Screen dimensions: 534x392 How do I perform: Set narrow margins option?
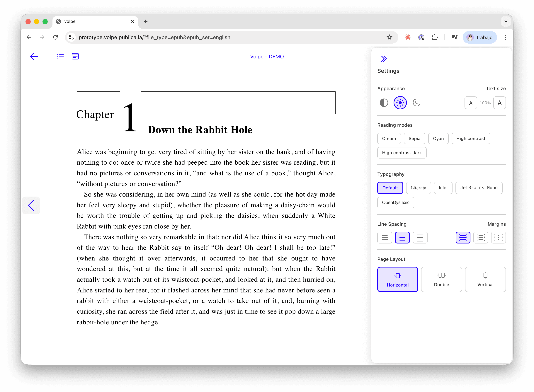click(x=463, y=237)
